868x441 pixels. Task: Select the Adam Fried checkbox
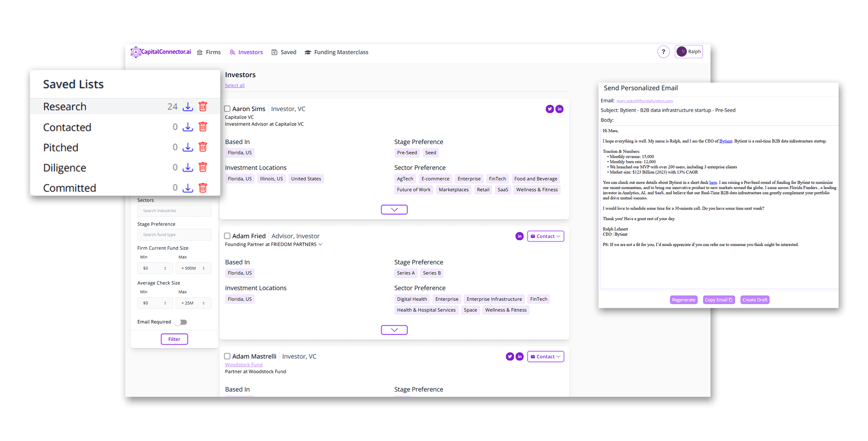tap(227, 236)
